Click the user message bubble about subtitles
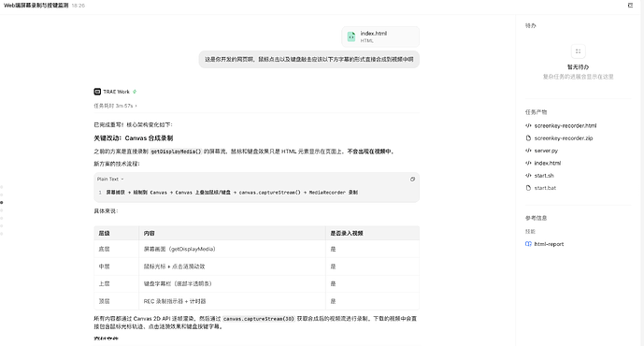 [x=309, y=60]
